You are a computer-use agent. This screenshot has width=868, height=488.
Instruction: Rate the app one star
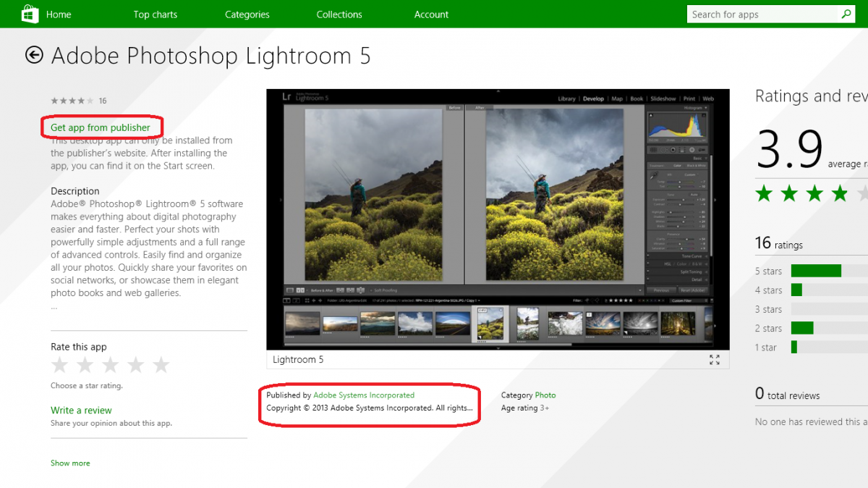[x=60, y=365]
